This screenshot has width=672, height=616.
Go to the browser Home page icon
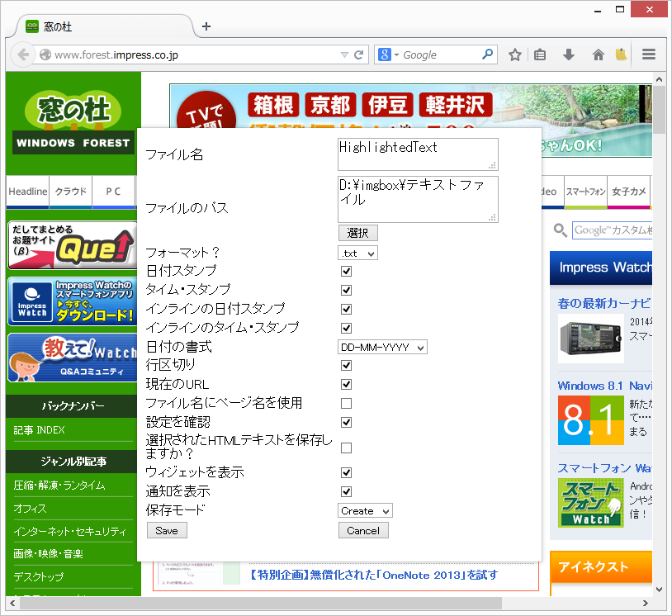(597, 54)
